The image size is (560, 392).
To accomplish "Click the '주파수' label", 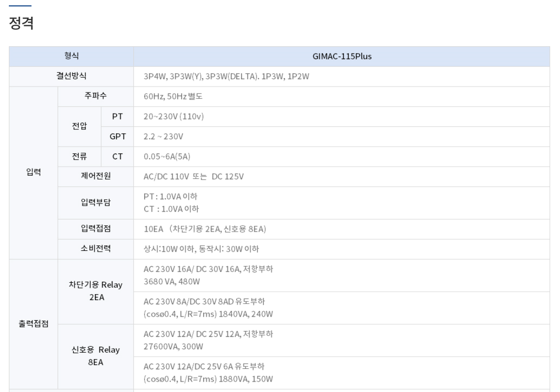I will pos(95,96).
